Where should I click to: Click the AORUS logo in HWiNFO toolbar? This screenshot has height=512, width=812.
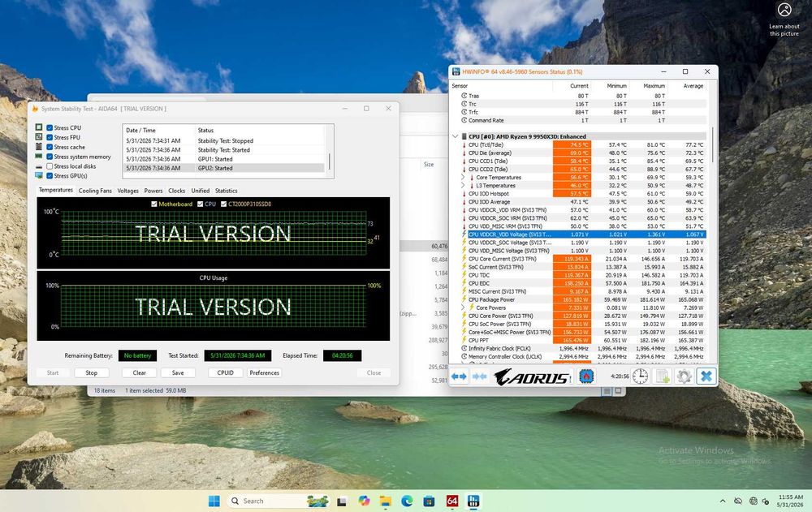532,376
